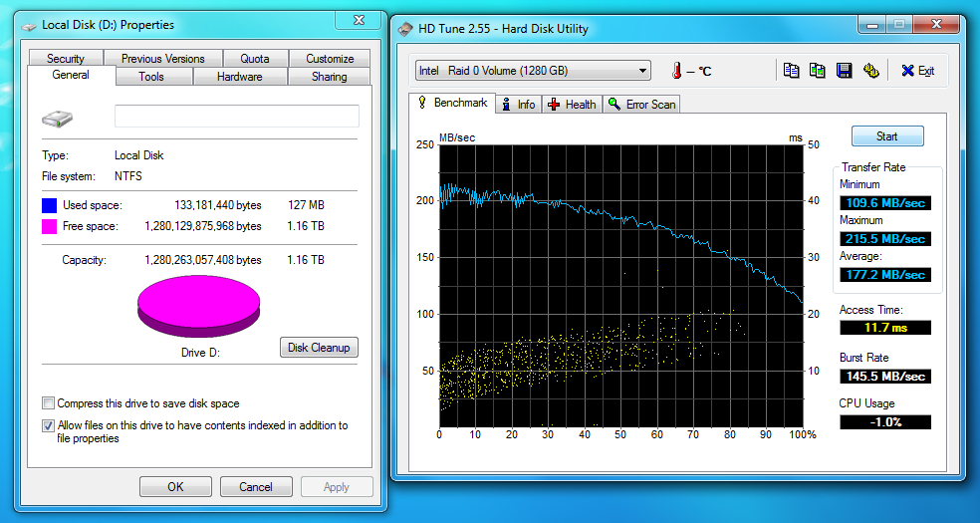Click the Average 177.2 MB/sec value
This screenshot has width=980, height=523.
click(x=885, y=275)
